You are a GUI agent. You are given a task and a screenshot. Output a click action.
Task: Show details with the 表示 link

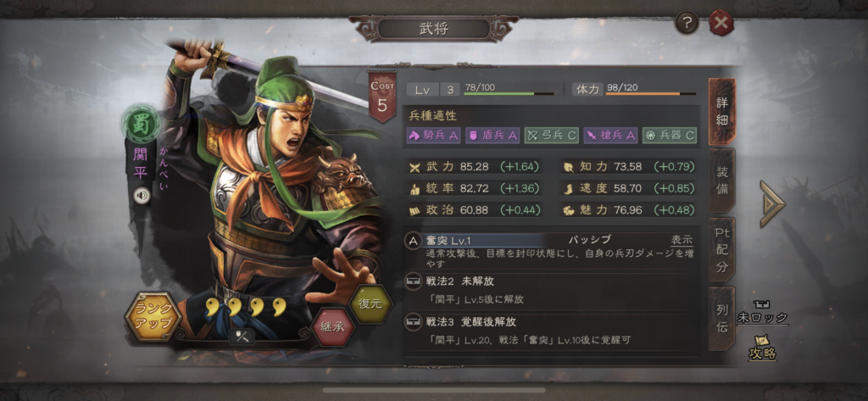coord(682,241)
